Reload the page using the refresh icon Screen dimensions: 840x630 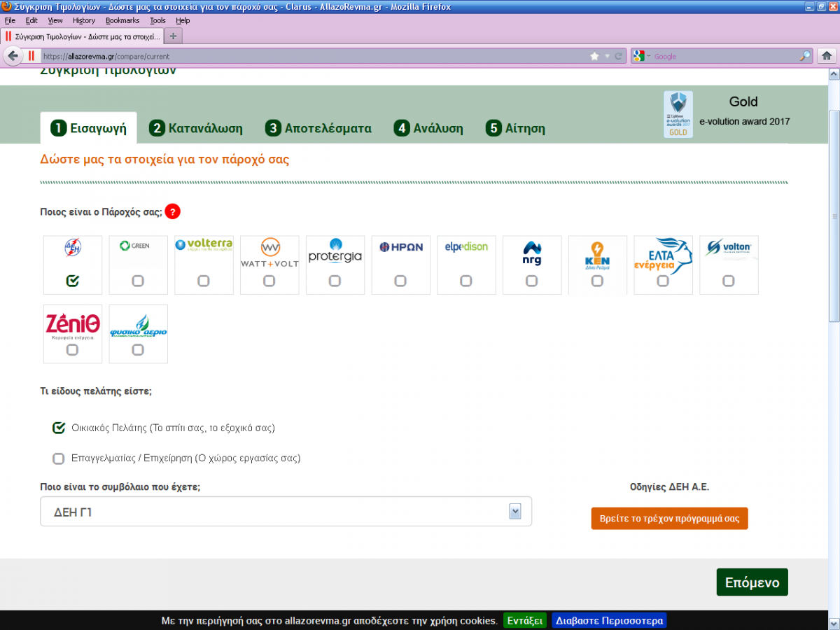619,56
